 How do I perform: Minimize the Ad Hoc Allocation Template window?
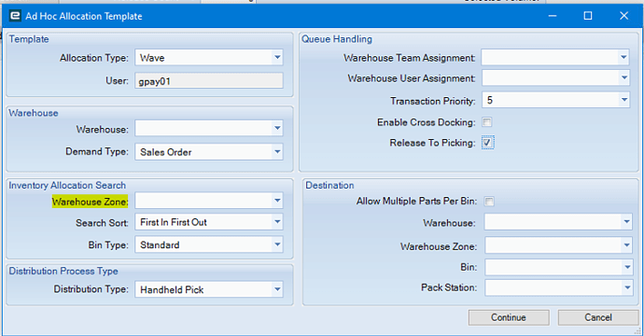pyautogui.click(x=553, y=16)
